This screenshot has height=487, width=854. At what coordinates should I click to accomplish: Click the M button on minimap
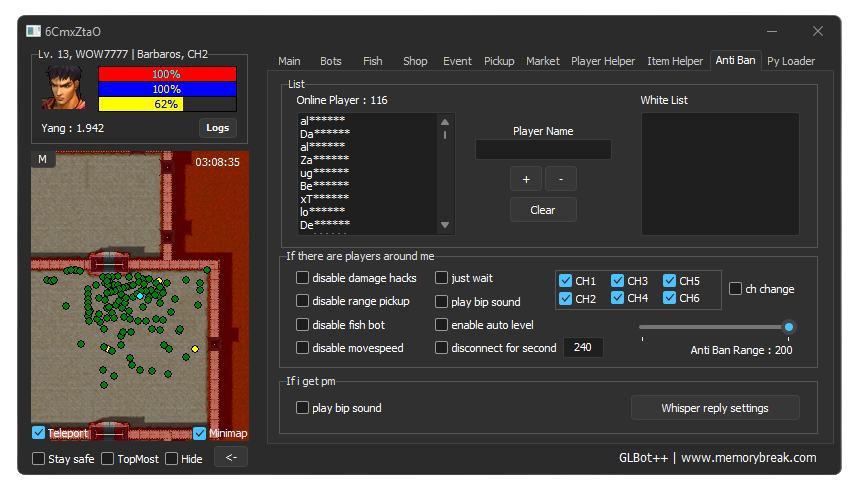(x=42, y=159)
